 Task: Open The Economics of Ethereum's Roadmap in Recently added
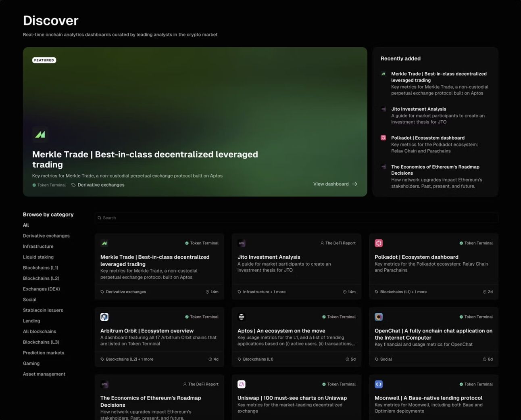[x=435, y=170]
